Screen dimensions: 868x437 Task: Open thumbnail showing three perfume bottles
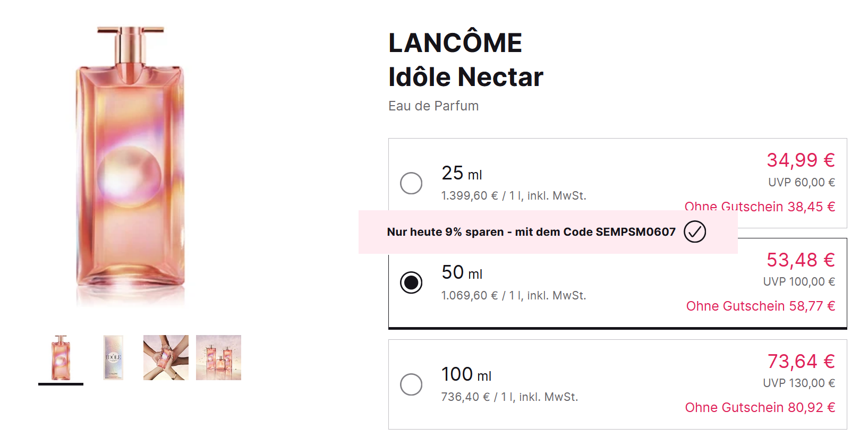(x=218, y=357)
